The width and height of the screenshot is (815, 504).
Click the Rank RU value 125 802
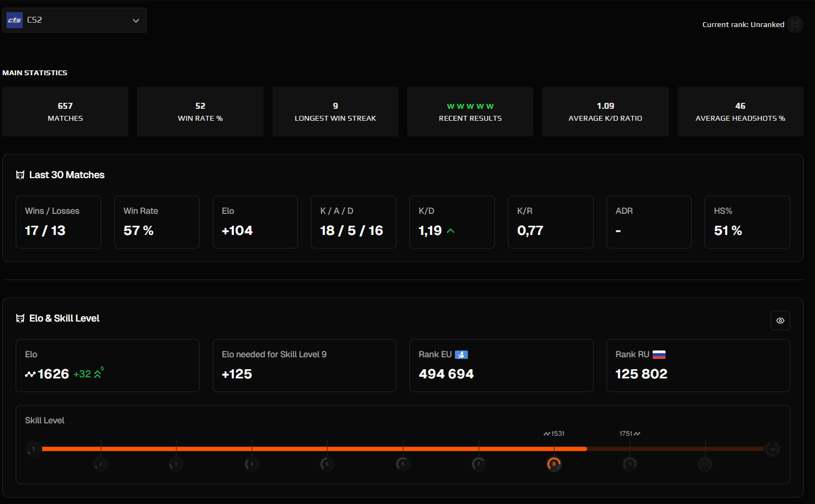tap(641, 374)
